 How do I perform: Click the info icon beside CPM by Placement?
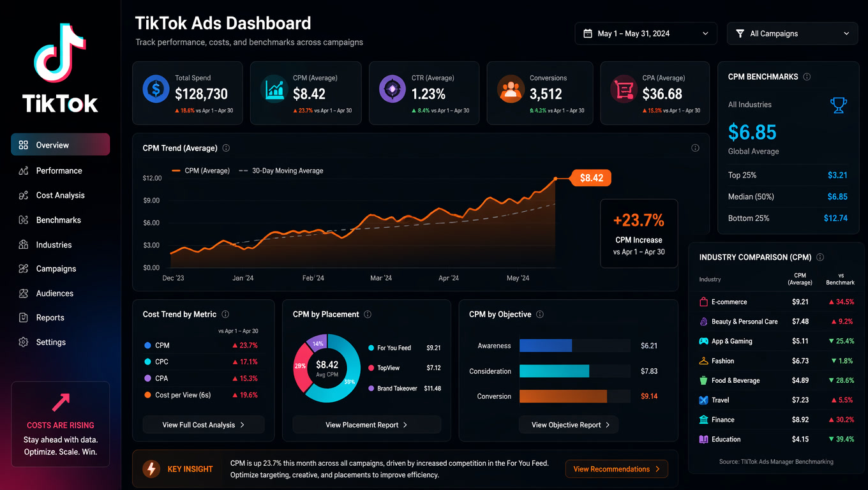pyautogui.click(x=368, y=314)
